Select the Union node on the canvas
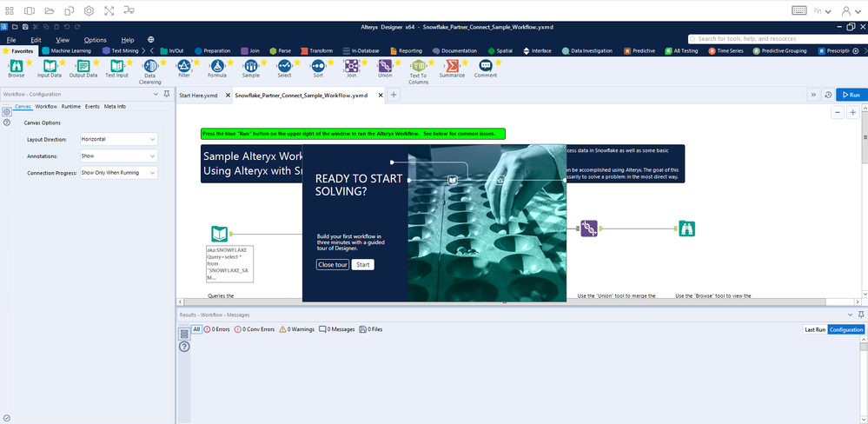Viewport: 868px width, 424px height. tap(589, 228)
